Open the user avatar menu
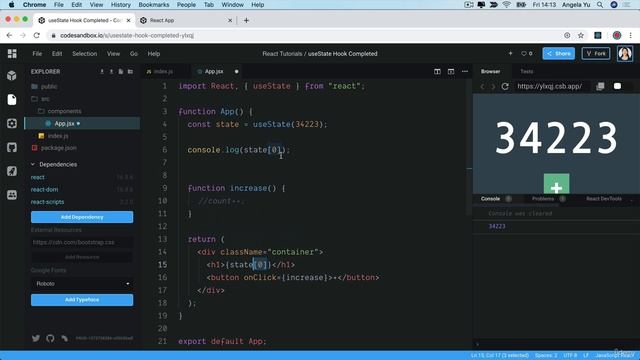 tap(625, 53)
